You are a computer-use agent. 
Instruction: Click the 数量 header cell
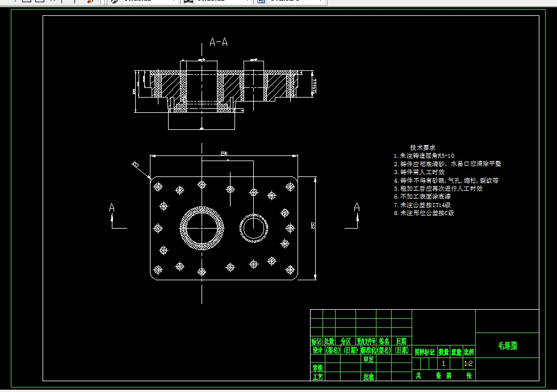(x=443, y=352)
